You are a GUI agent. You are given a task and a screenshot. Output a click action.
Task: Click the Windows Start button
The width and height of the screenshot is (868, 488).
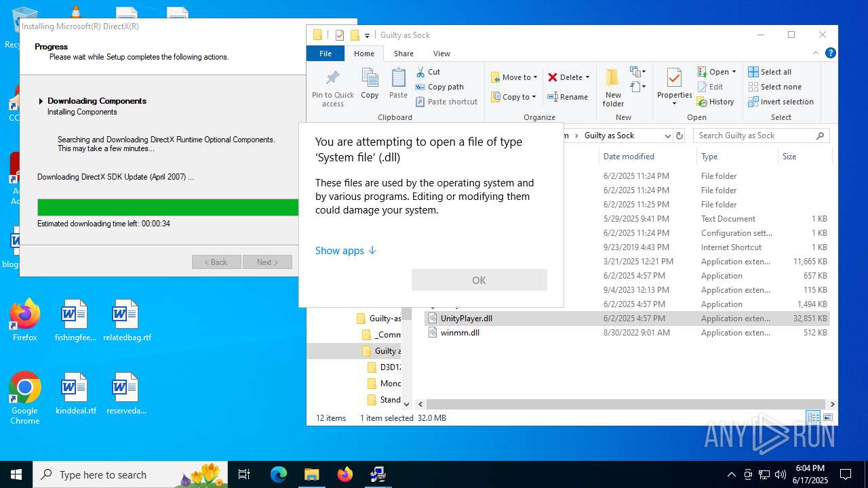click(x=16, y=474)
